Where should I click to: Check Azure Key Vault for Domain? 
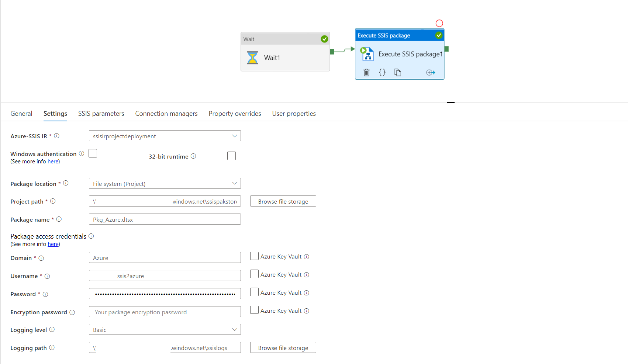click(x=254, y=256)
